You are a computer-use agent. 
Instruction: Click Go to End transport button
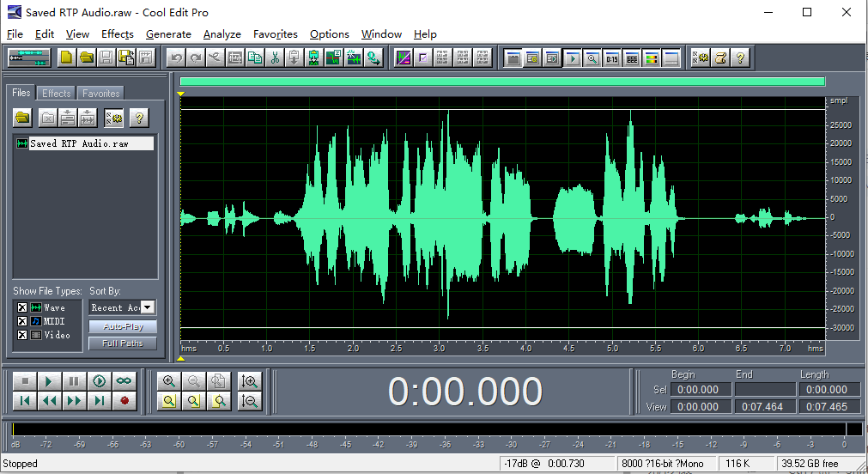99,400
